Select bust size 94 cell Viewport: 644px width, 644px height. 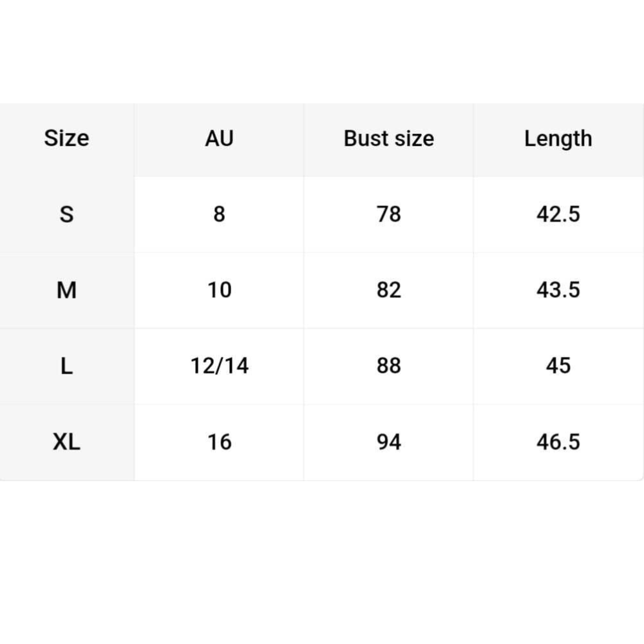click(388, 442)
